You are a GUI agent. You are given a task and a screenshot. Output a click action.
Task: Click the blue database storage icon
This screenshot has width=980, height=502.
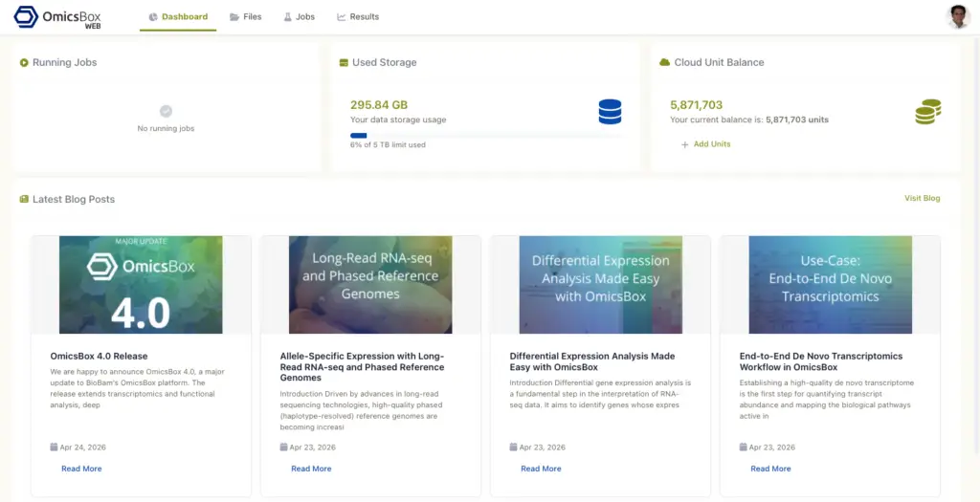(610, 112)
